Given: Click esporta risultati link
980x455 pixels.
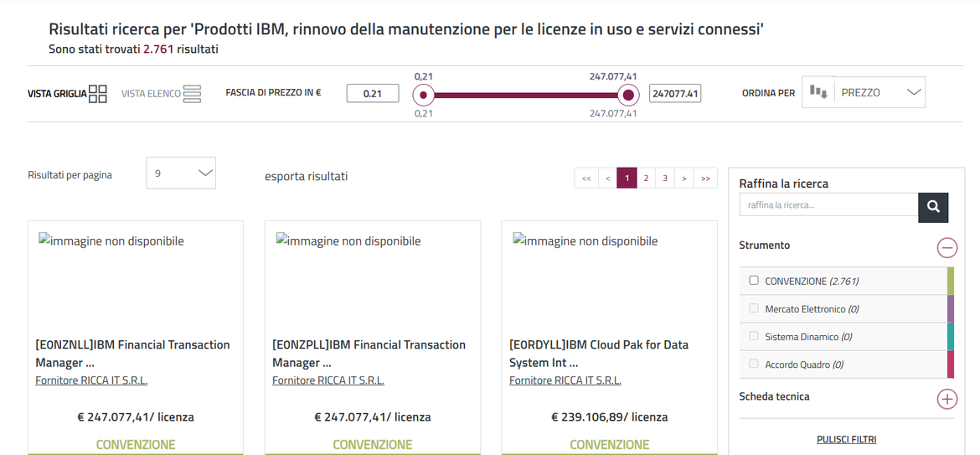Looking at the screenshot, I should pos(307,177).
